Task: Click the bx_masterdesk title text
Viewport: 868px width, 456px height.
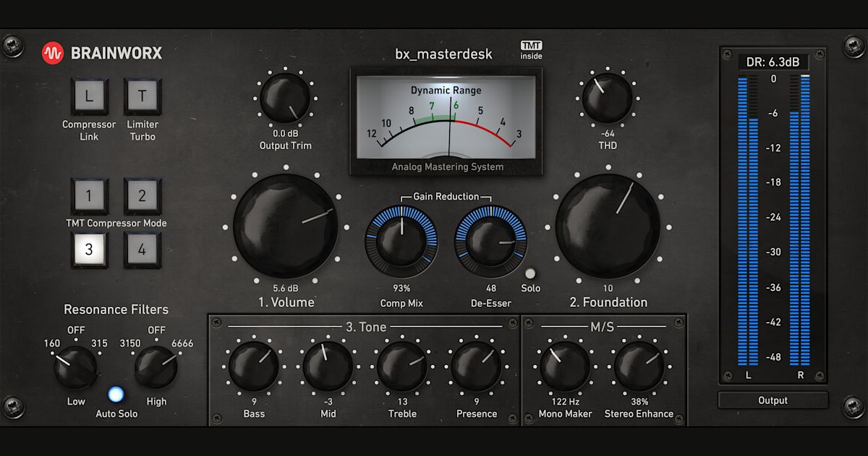Action: tap(444, 54)
